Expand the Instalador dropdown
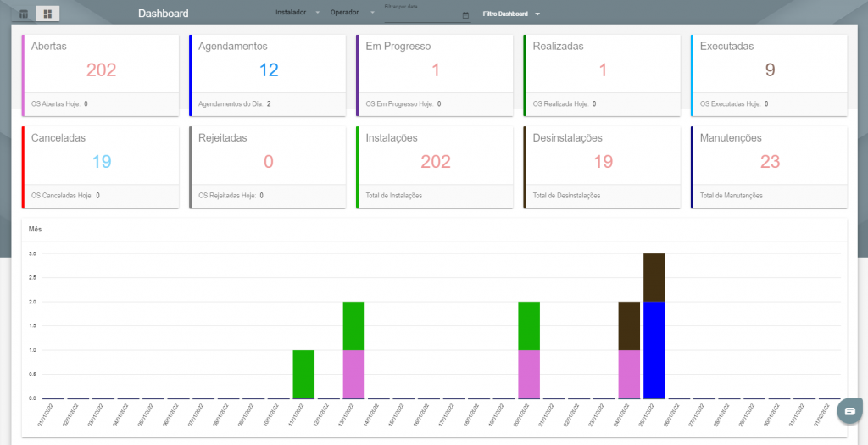868x445 pixels. [298, 12]
